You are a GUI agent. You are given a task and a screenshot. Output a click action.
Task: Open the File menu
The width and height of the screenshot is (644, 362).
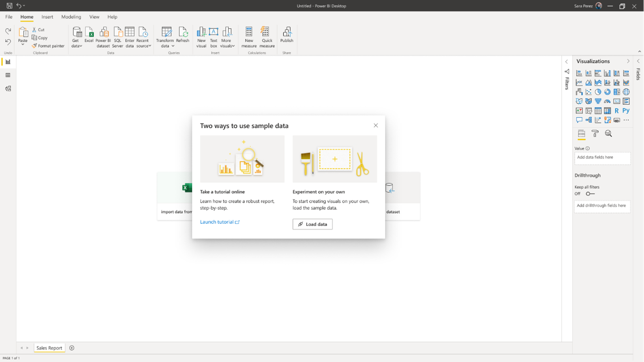coord(9,17)
